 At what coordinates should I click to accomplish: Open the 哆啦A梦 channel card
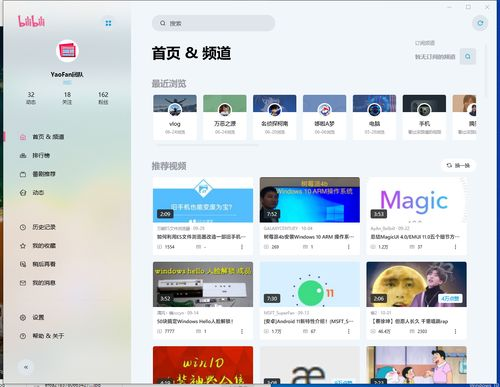coord(325,117)
